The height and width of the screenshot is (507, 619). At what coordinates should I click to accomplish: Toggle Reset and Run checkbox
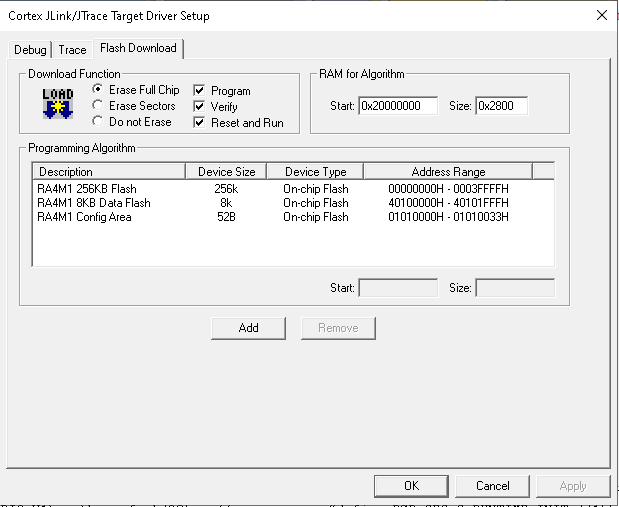238,122
